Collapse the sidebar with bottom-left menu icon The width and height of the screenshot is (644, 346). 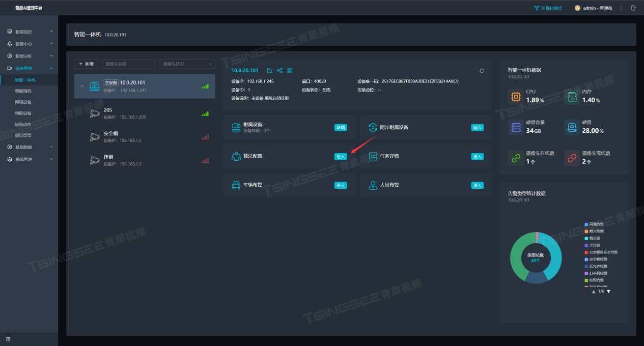pyautogui.click(x=8, y=339)
